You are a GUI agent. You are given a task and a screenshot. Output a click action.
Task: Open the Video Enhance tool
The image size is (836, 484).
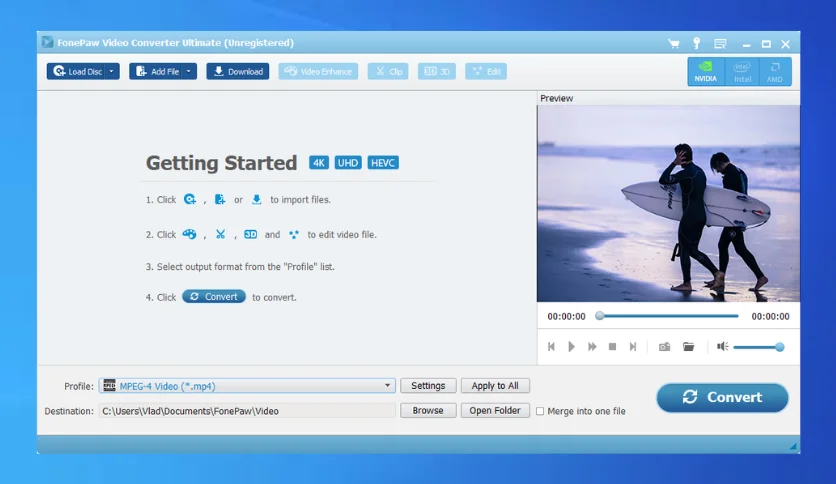click(x=318, y=71)
